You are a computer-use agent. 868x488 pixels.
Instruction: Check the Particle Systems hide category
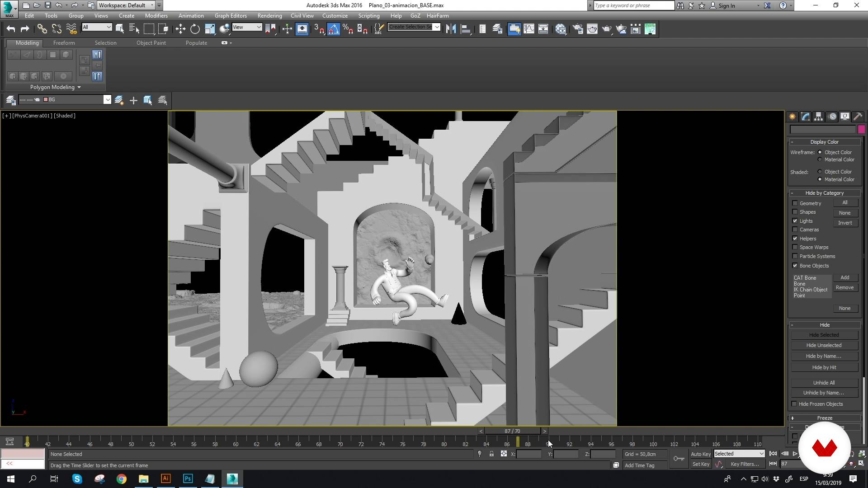(x=795, y=256)
